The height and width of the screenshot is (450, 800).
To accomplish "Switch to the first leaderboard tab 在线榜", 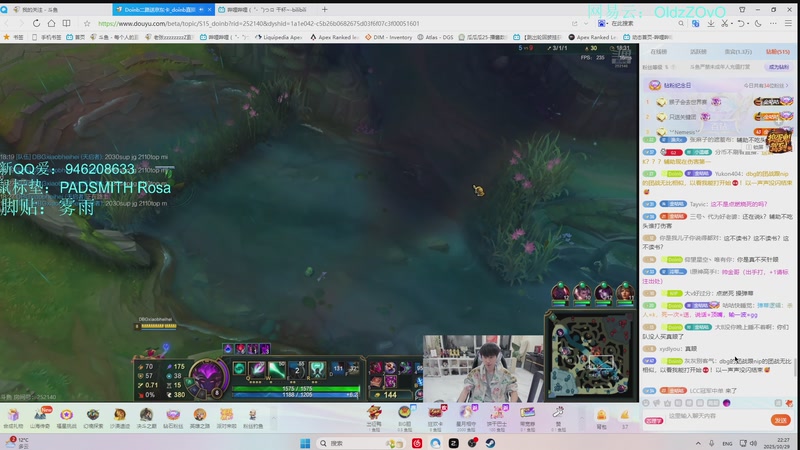I will pyautogui.click(x=659, y=52).
